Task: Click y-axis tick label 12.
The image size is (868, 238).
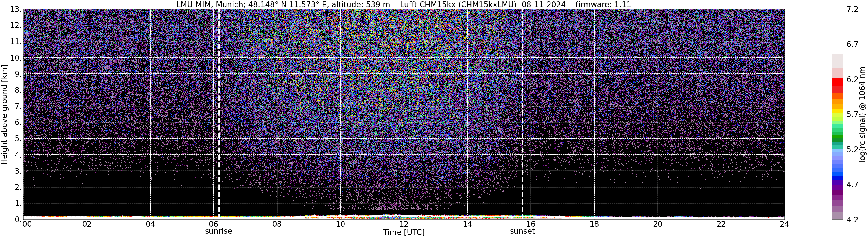Action: [16, 26]
